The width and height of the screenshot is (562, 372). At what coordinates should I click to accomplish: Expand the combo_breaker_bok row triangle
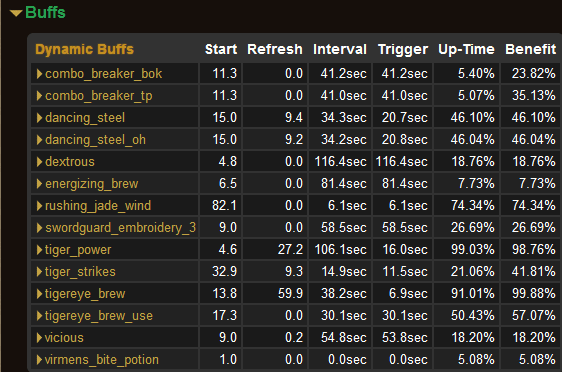point(39,74)
